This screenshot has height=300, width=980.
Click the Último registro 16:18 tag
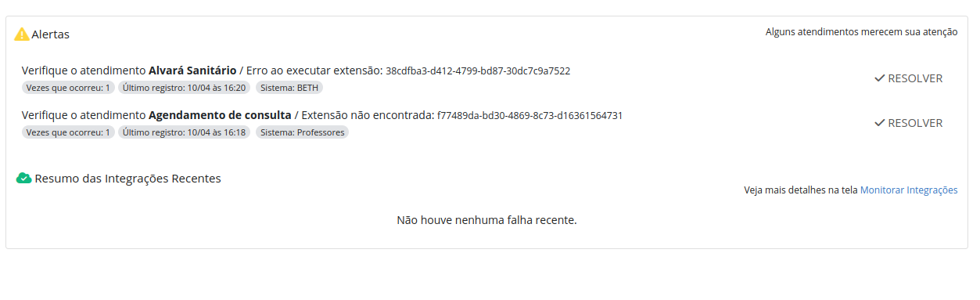185,132
